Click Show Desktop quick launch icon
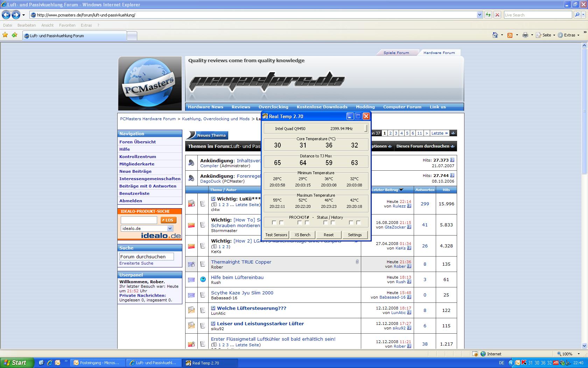588x368 pixels. [x=41, y=363]
